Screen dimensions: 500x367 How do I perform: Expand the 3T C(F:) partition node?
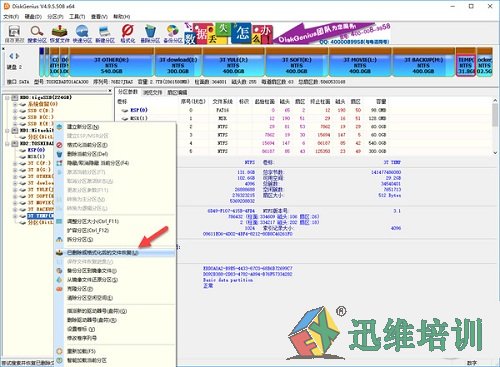15,163
